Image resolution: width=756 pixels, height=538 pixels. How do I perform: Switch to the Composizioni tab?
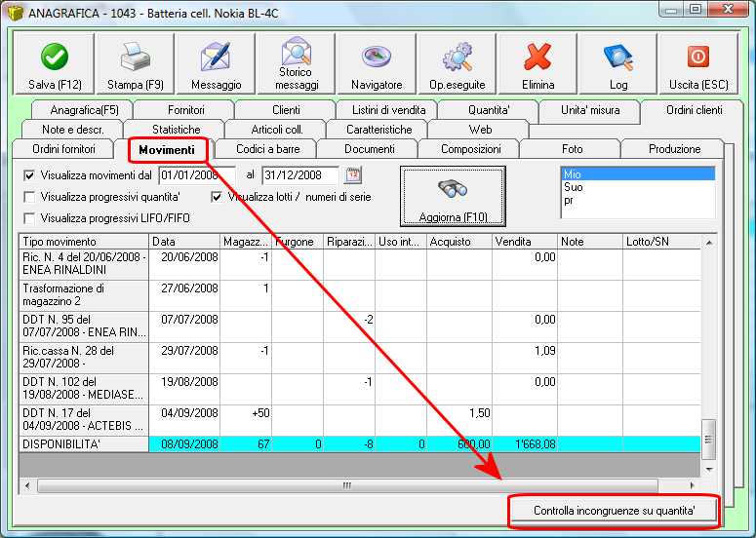pos(470,149)
